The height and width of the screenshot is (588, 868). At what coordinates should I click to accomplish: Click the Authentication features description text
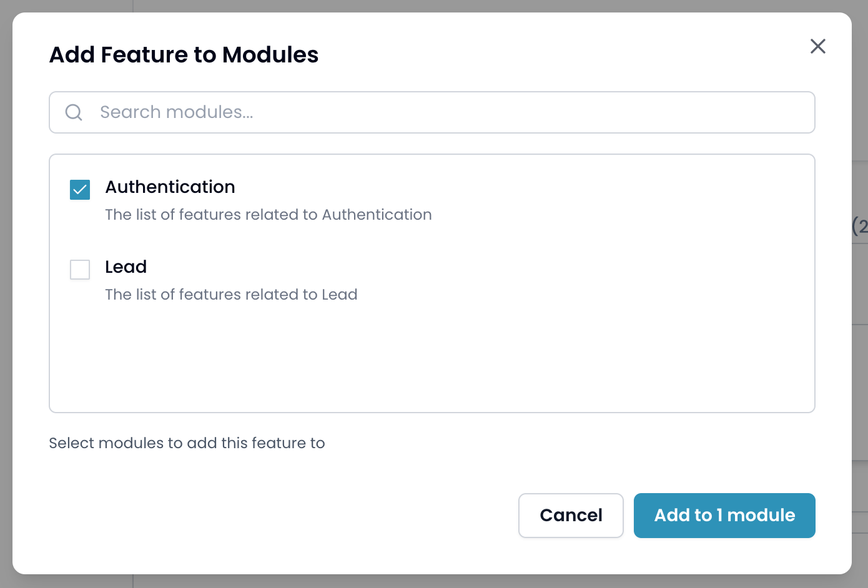click(x=269, y=214)
